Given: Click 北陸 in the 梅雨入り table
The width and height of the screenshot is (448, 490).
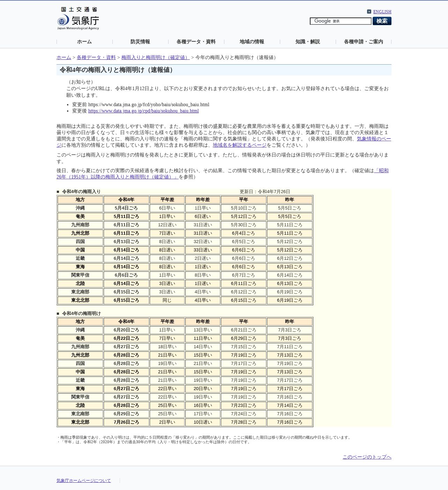Looking at the screenshot, I should click(x=80, y=284).
